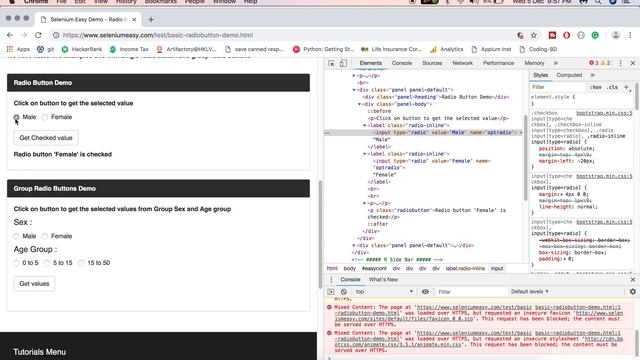Switch to the Sources tab
This screenshot has width=640, height=360.
[x=432, y=63]
